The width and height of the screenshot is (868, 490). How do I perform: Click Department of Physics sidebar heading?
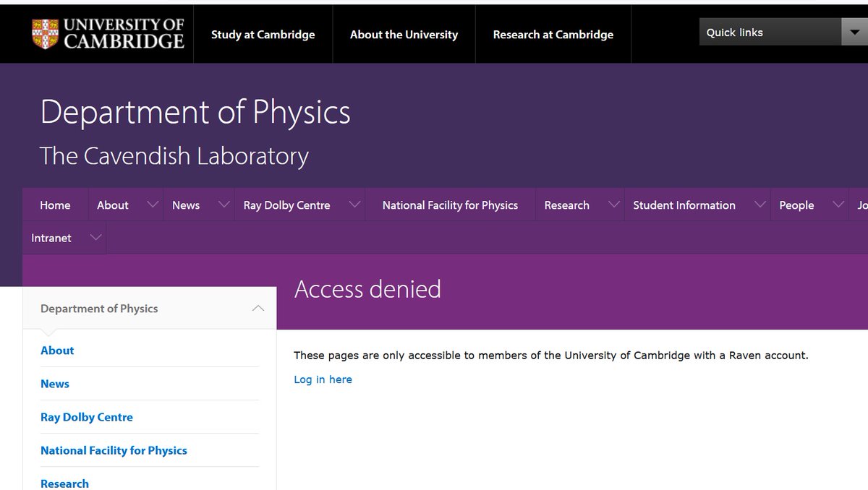pos(99,309)
